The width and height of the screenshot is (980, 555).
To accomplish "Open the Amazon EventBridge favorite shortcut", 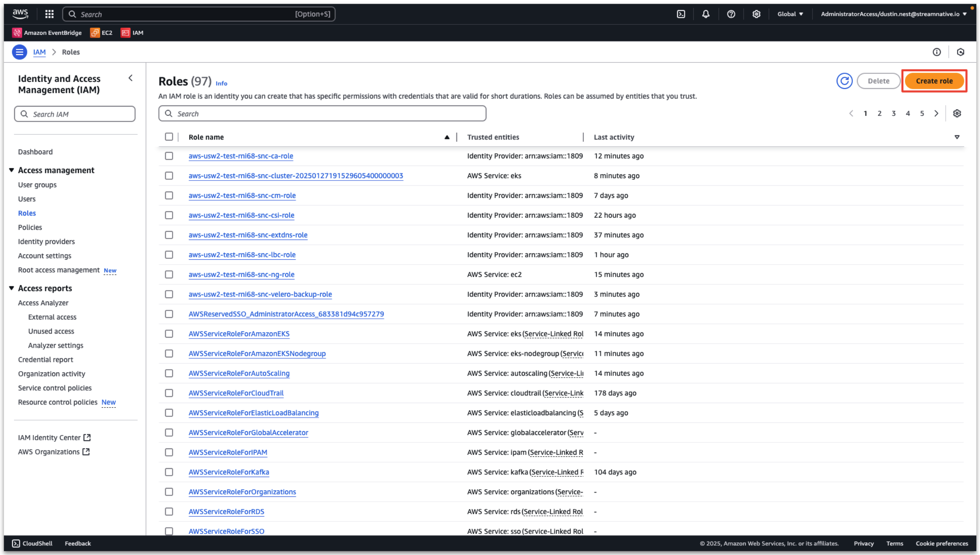I will point(47,33).
